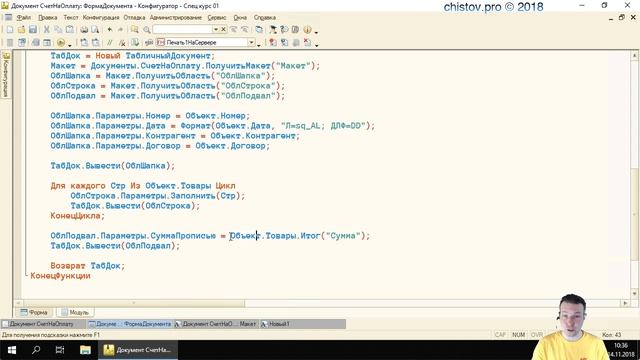The height and width of the screenshot is (360, 640).
Task: Click the start debugging round icon
Action: click(x=61, y=42)
